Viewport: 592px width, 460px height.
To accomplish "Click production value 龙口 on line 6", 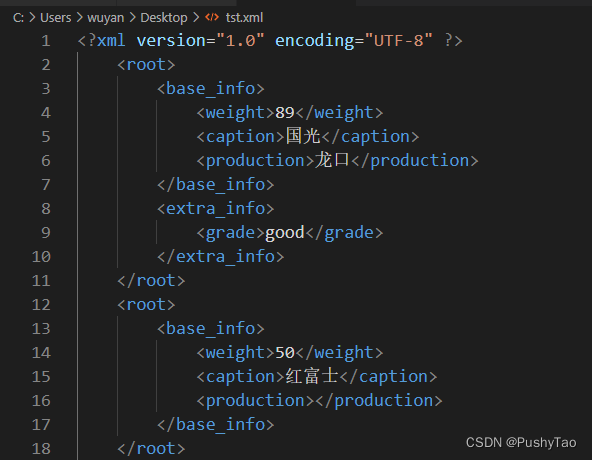I will pyautogui.click(x=332, y=160).
